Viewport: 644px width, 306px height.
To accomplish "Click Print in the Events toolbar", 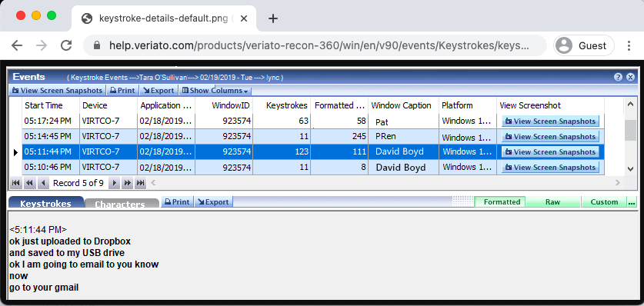I will 122,91.
